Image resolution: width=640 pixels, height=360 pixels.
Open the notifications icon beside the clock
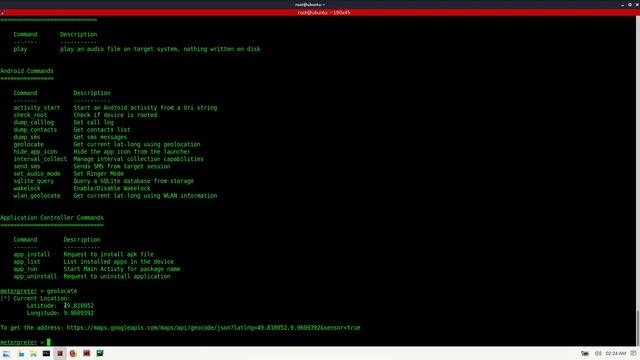point(633,353)
